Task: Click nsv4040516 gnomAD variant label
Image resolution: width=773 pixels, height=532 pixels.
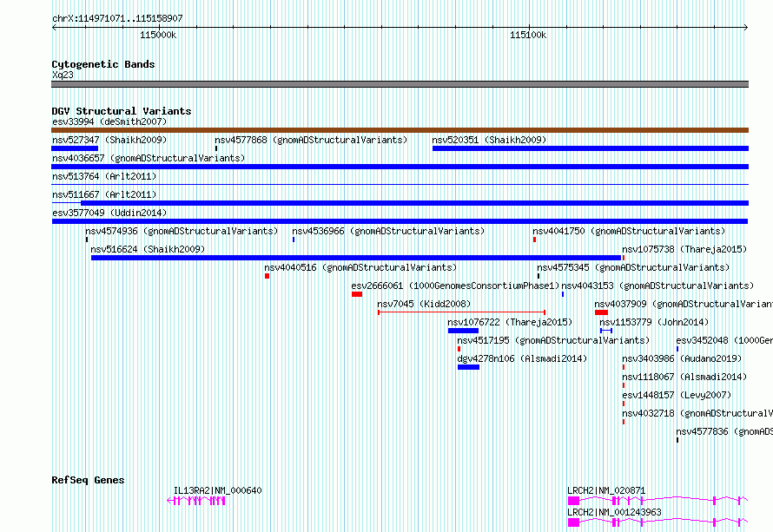Action: [x=360, y=267]
